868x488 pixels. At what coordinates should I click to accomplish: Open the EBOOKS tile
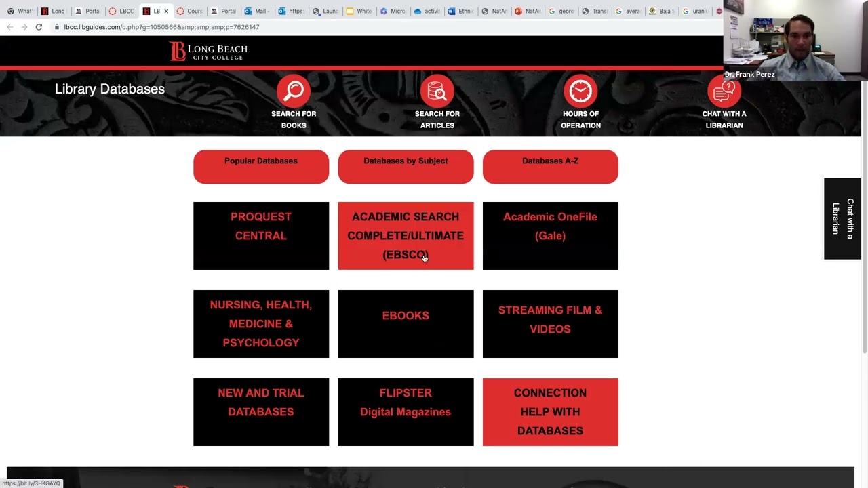[x=406, y=324]
